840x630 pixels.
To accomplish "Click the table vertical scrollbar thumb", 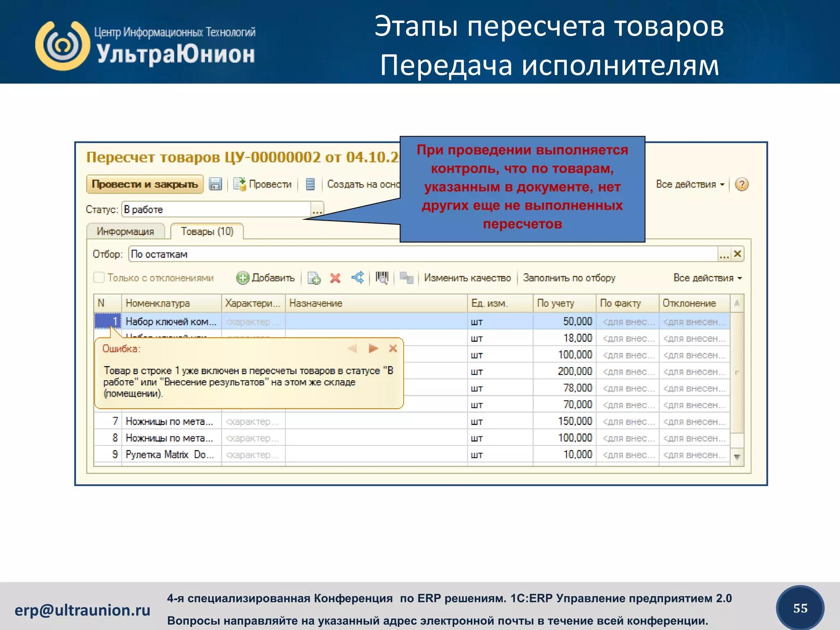I will [737, 372].
